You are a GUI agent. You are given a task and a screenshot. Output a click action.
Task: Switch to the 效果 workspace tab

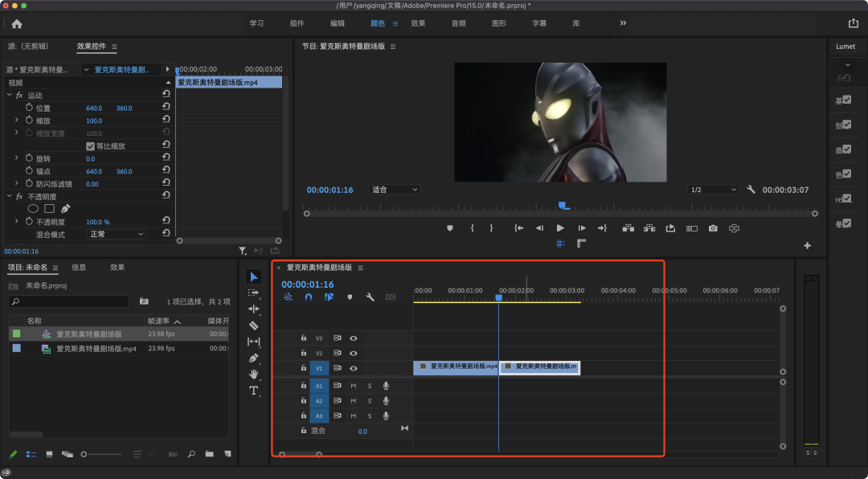coord(418,23)
